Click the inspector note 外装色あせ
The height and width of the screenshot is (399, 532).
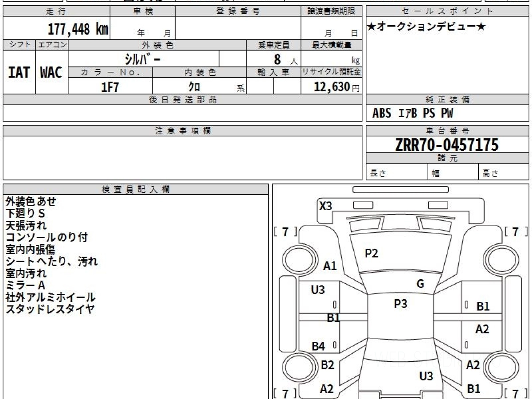31,201
